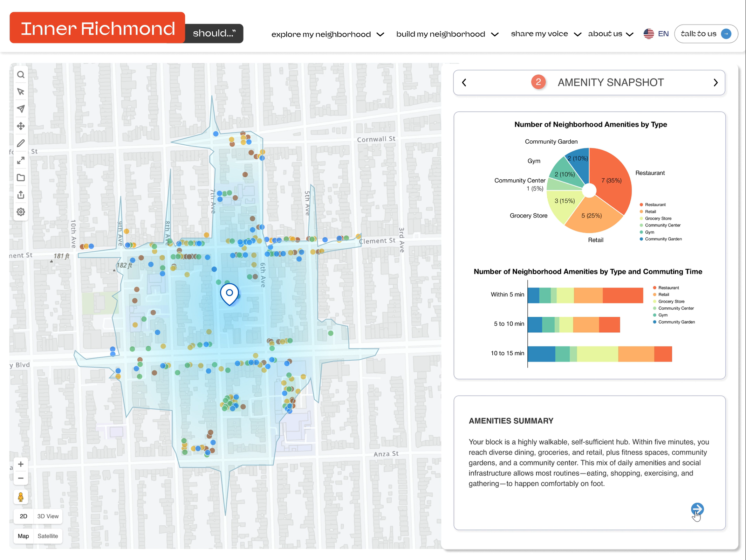The height and width of the screenshot is (560, 746).
Task: Activate the move/pan crosshair tool
Action: coord(21,126)
